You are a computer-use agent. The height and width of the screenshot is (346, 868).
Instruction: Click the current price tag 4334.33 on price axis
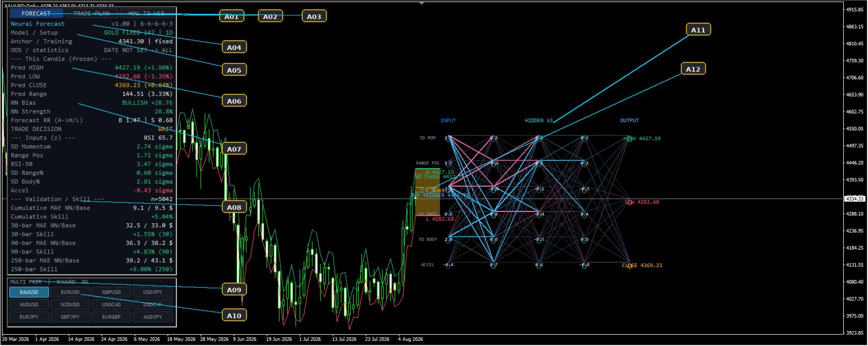click(x=855, y=199)
